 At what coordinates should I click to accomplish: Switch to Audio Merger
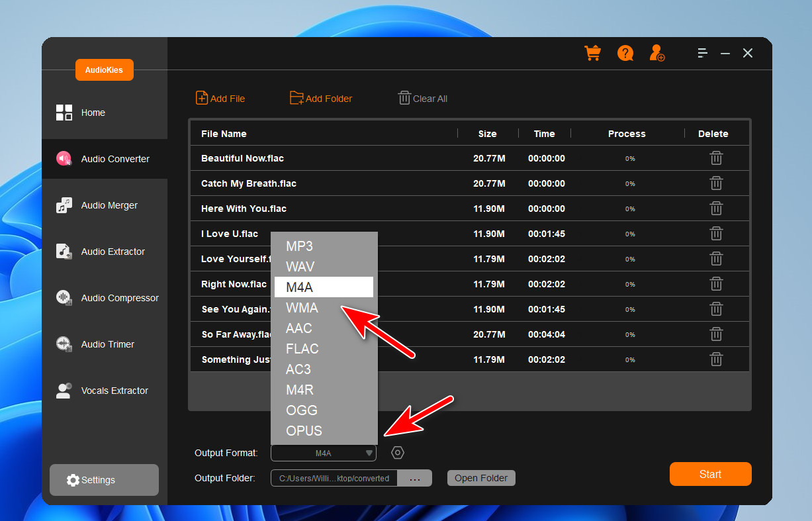pos(105,205)
